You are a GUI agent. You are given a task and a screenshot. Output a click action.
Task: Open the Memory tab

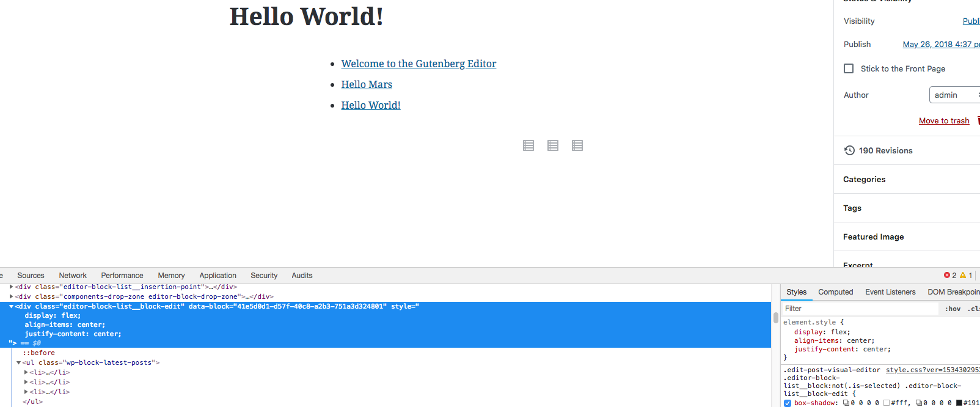171,276
